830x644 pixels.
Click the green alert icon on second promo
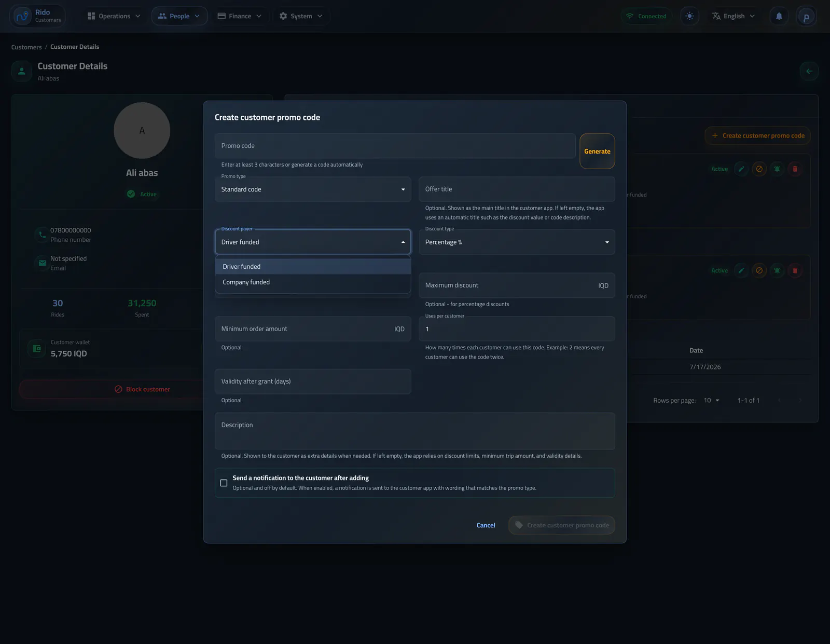(x=777, y=271)
